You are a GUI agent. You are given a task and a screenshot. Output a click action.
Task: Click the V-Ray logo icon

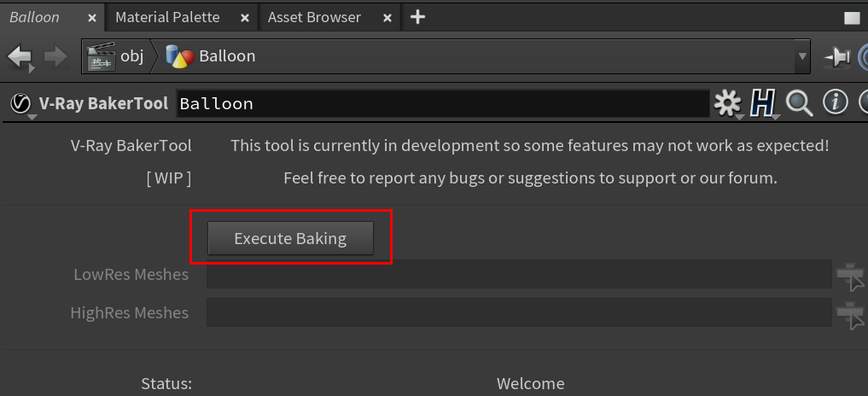tap(20, 103)
